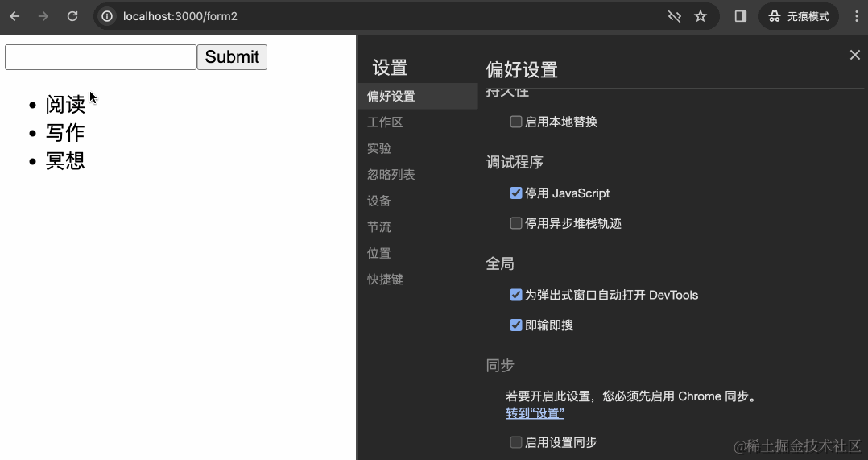Click the text input field beside Submit
Screen dimensions: 868x460
point(101,57)
